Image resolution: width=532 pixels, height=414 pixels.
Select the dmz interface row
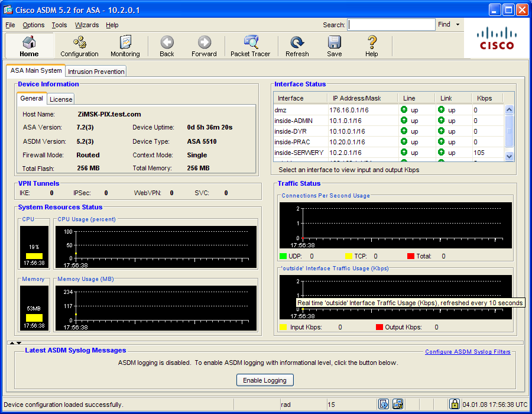tap(389, 110)
